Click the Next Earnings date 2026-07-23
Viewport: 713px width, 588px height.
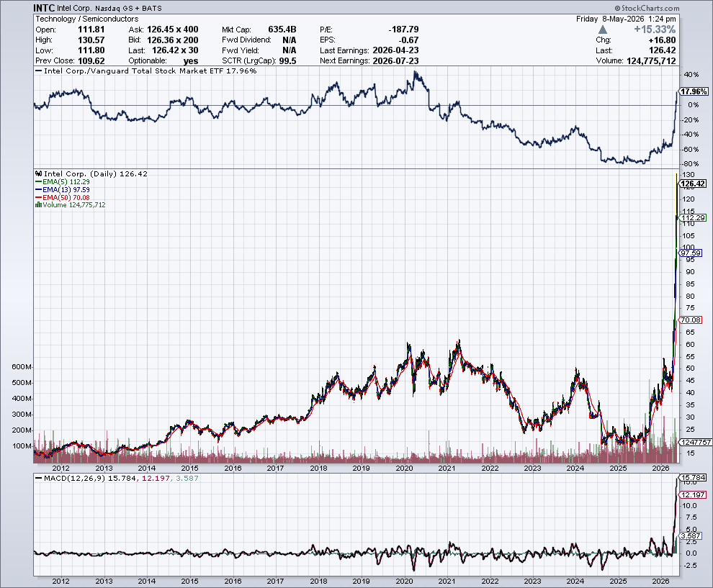tap(395, 61)
